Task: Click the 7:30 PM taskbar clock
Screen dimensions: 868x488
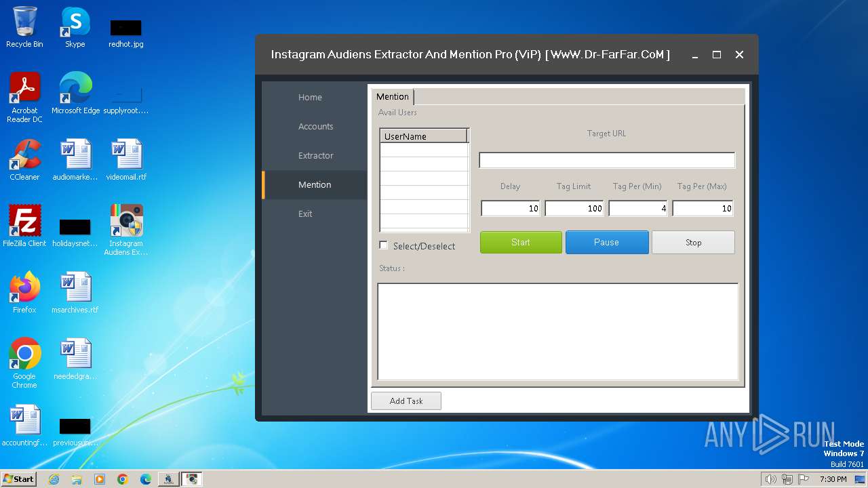Action: pyautogui.click(x=833, y=479)
